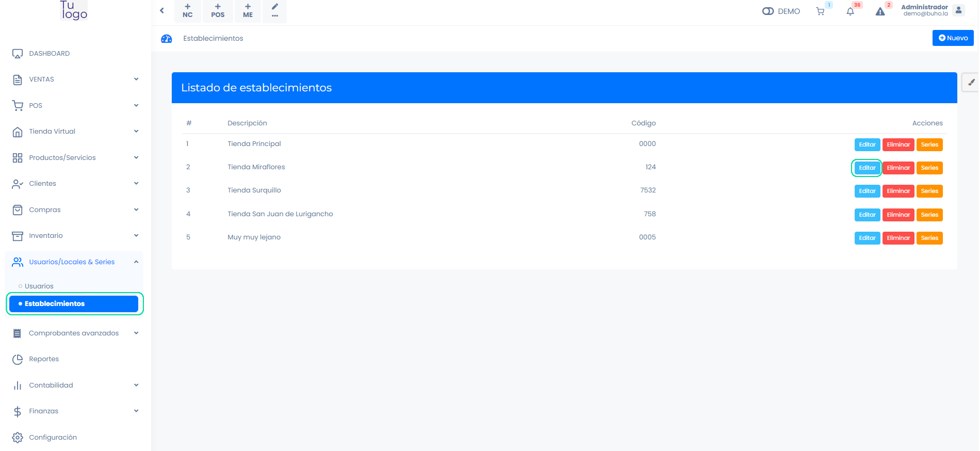The height and width of the screenshot is (451, 980).
Task: Click the dashboard gauge icon beside Establecimientos
Action: (x=167, y=39)
